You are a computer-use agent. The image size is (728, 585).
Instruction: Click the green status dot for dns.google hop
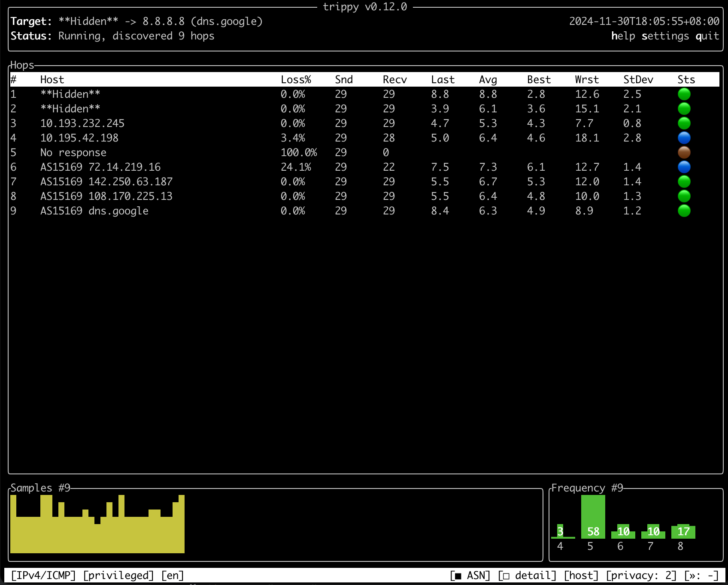(684, 211)
